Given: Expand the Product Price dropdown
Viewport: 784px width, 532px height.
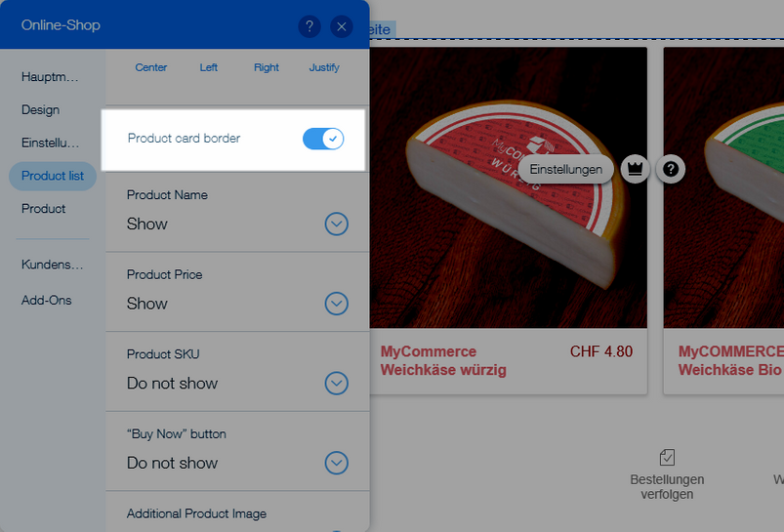Looking at the screenshot, I should pyautogui.click(x=337, y=303).
